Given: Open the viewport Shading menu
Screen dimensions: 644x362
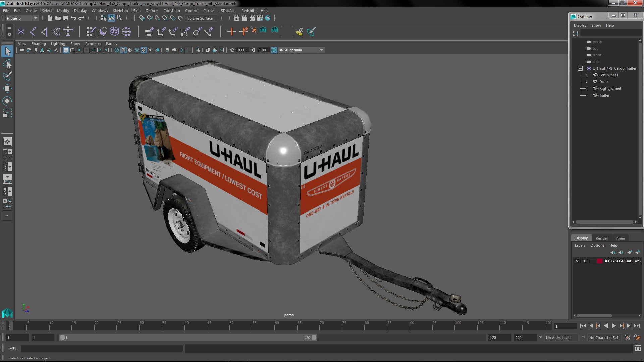Looking at the screenshot, I should (39, 44).
